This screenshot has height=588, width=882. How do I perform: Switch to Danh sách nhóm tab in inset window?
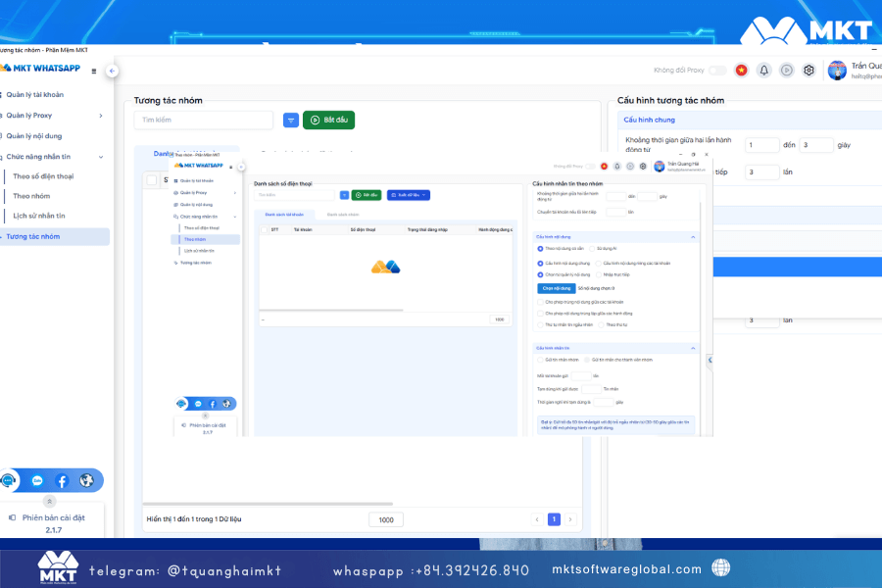[343, 215]
